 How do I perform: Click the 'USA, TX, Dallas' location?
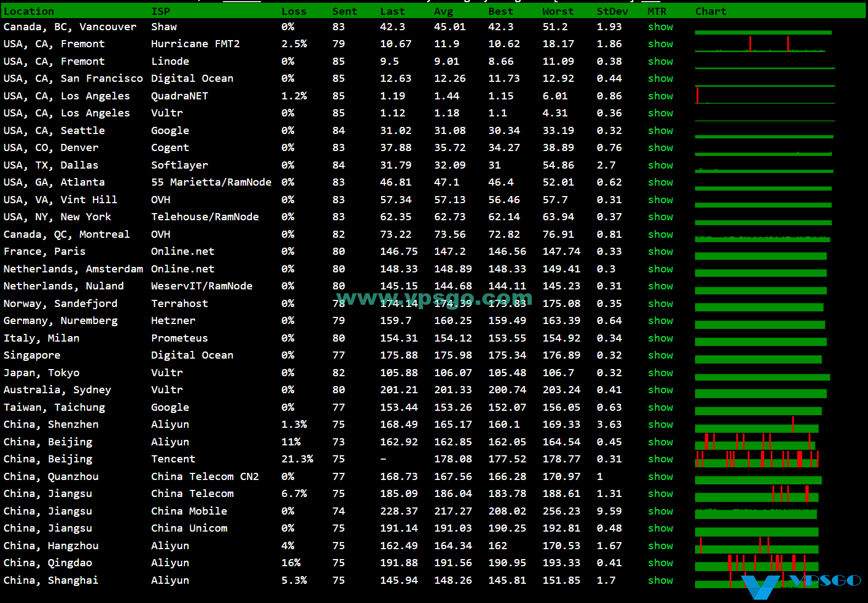coord(51,165)
